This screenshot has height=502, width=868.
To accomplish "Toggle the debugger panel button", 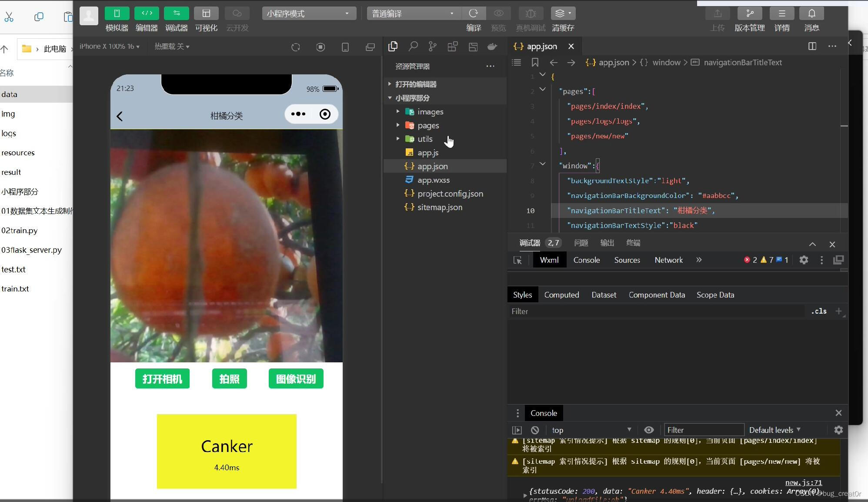I will point(176,13).
